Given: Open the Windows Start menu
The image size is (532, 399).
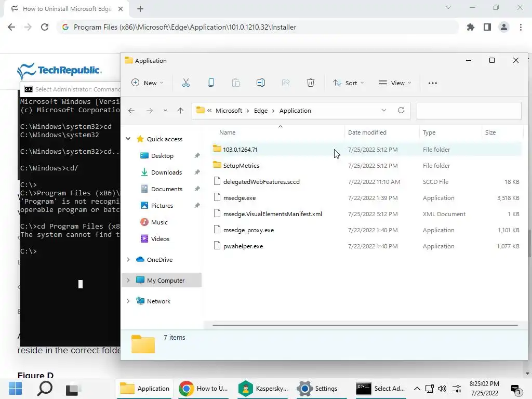Looking at the screenshot, I should click(x=15, y=389).
